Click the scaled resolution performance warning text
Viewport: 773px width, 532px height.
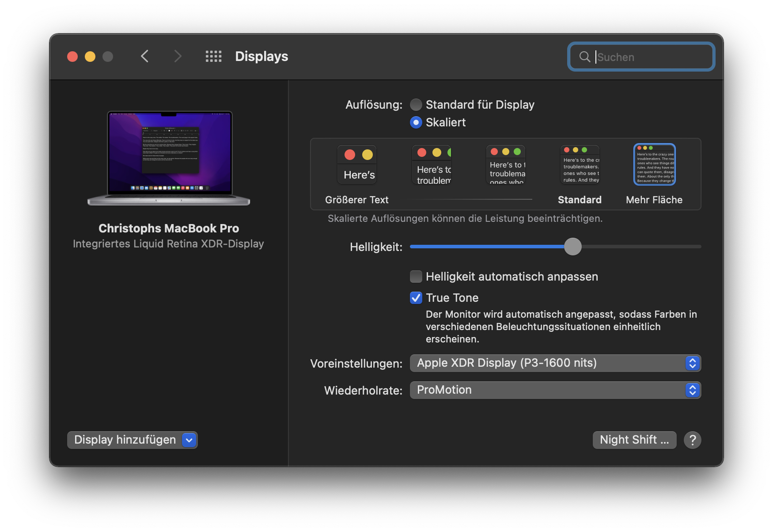(x=465, y=219)
